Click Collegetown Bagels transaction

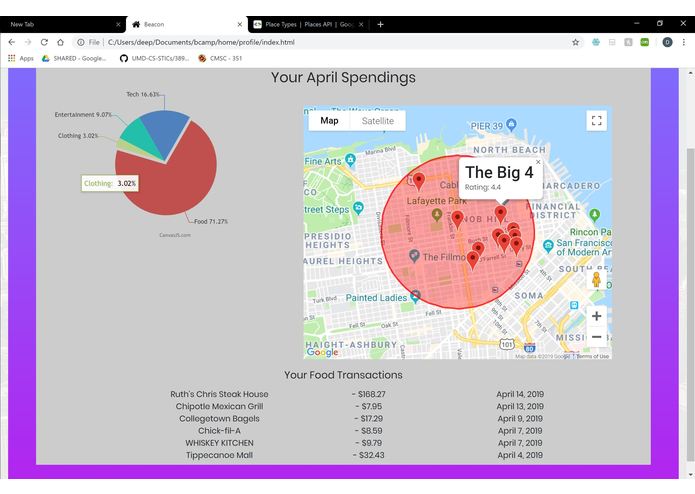pos(219,418)
